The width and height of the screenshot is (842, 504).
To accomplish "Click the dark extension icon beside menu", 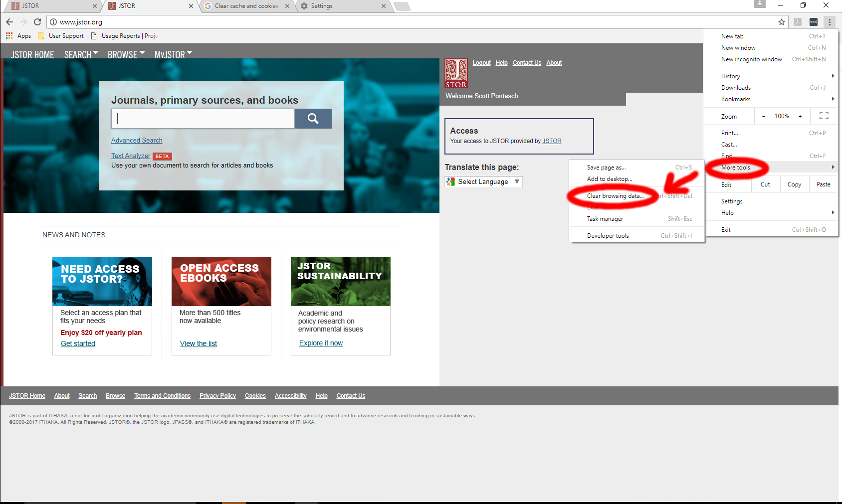I will pos(814,22).
